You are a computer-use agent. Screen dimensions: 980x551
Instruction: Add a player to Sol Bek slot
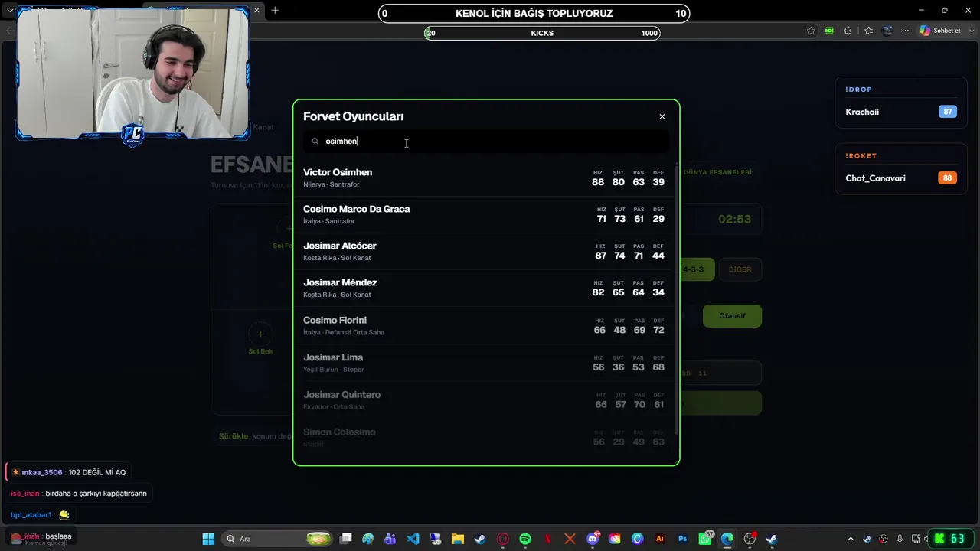click(x=260, y=334)
